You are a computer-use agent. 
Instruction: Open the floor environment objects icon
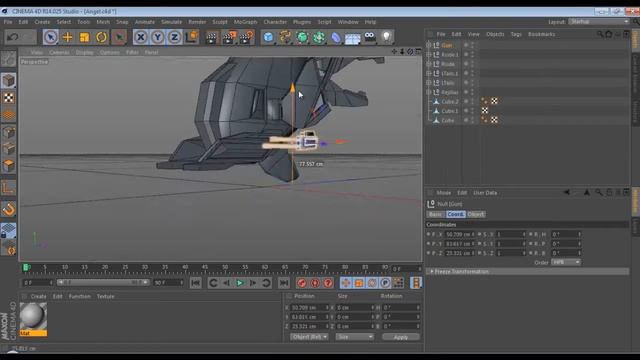353,38
